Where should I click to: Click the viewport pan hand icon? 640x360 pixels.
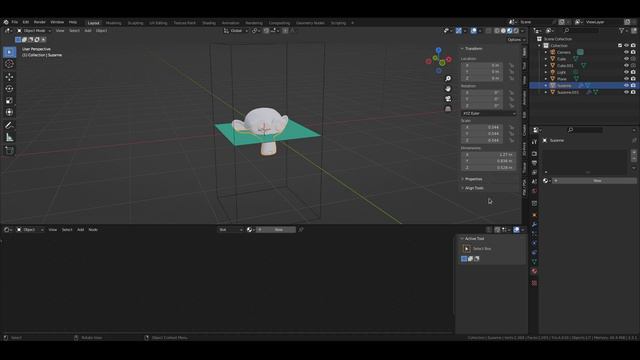[x=448, y=89]
